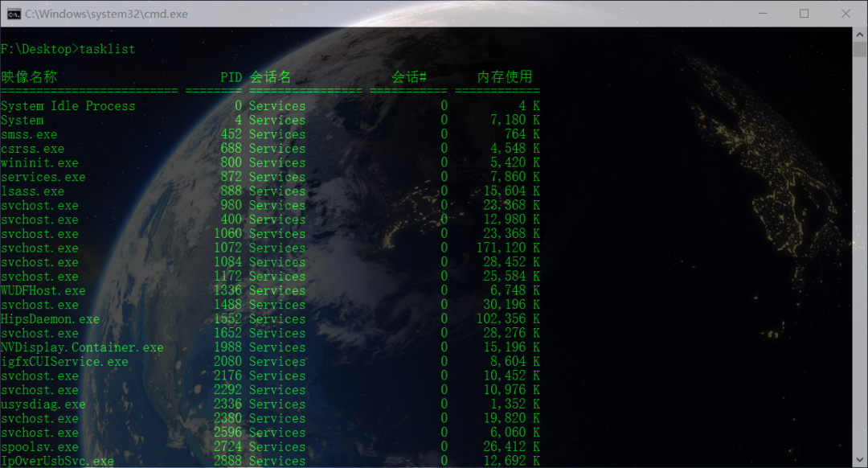Click the spoolsv.exe process name
868x468 pixels.
tap(40, 447)
